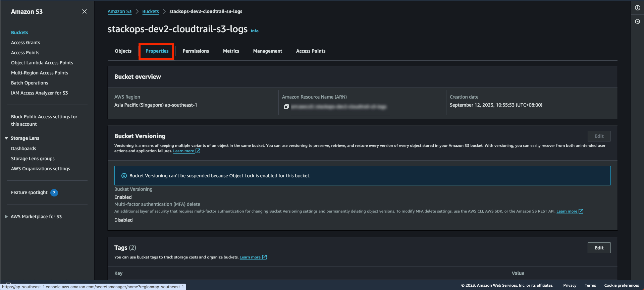Click the Bucket overview heading

138,77
